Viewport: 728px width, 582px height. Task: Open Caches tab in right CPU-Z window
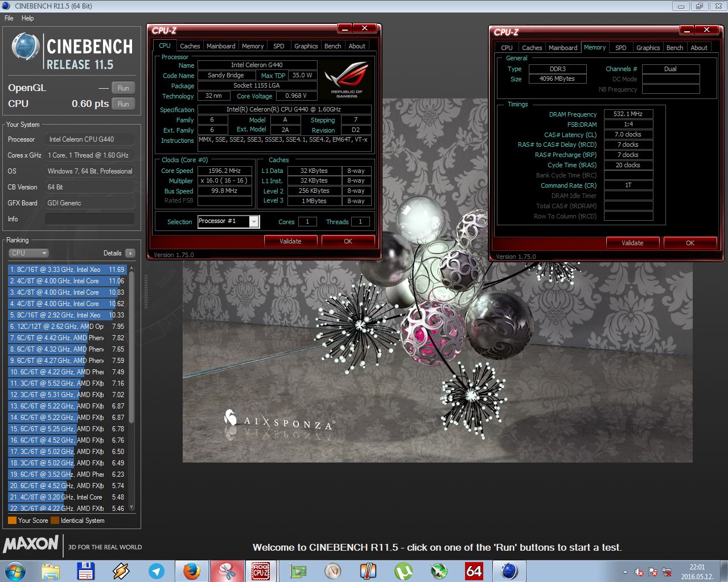pyautogui.click(x=532, y=48)
